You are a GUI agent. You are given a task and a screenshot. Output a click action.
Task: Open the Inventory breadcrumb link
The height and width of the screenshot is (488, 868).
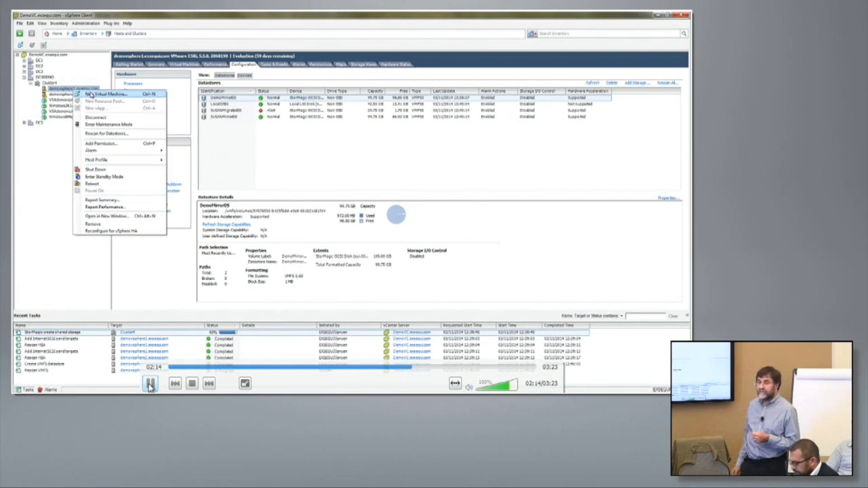(x=88, y=34)
